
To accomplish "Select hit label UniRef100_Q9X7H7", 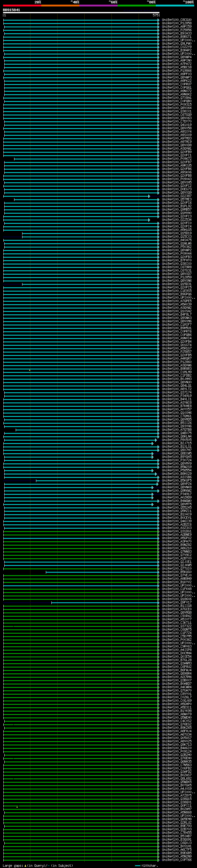I will pyautogui.click(x=176, y=450).
